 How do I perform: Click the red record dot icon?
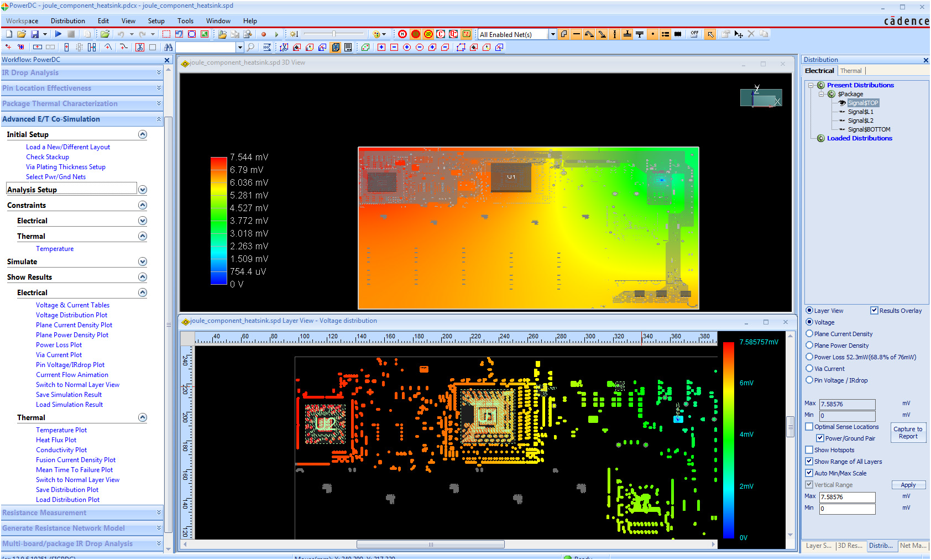click(x=264, y=34)
